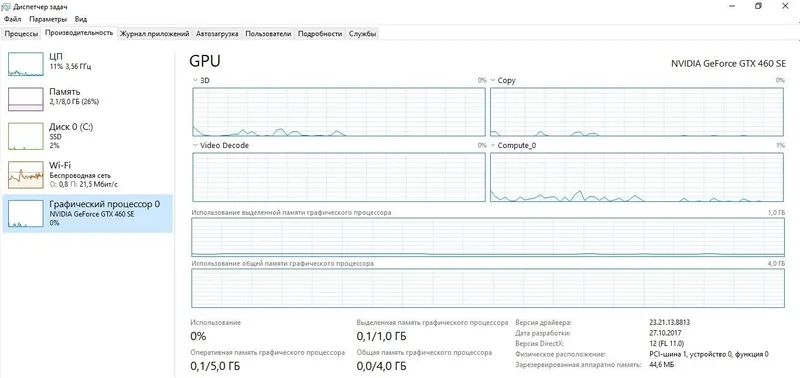Click the Copy engine usage graph
This screenshot has height=378, width=800.
pyautogui.click(x=637, y=112)
